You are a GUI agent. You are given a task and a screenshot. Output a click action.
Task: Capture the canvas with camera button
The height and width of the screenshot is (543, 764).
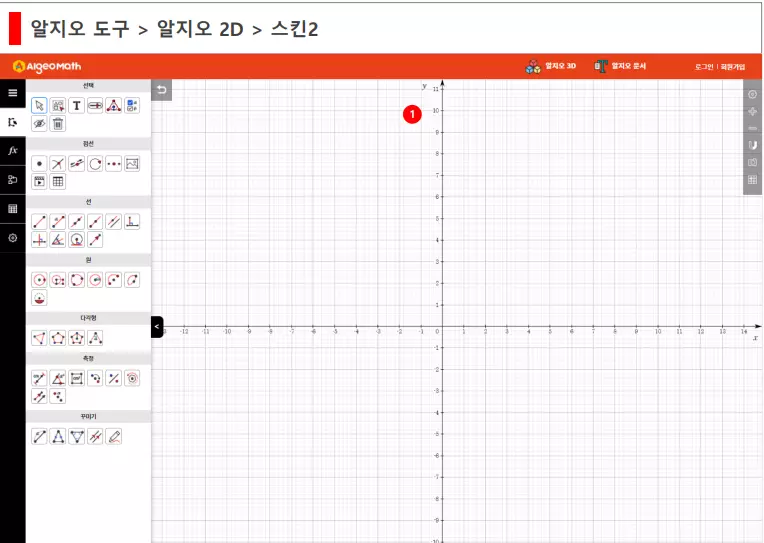[752, 162]
